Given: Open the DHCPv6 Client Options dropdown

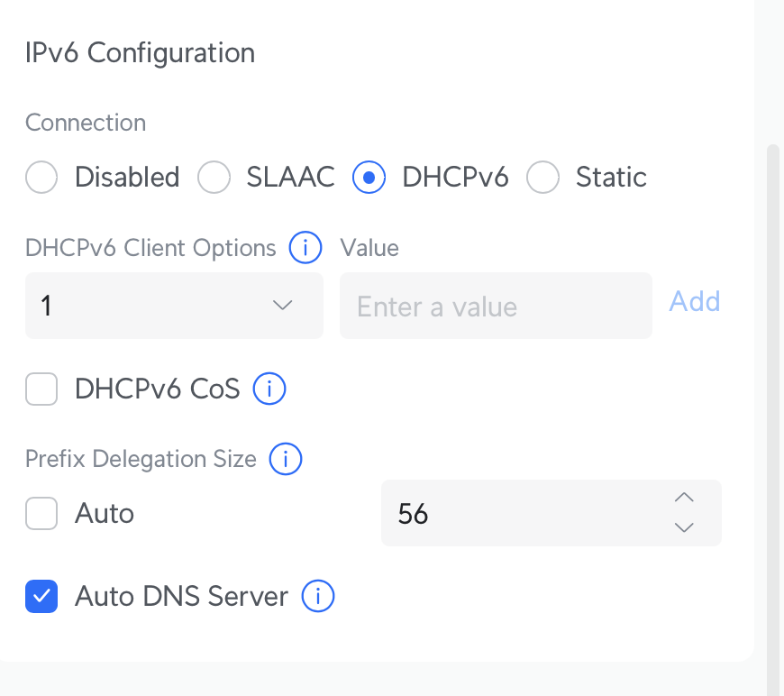Looking at the screenshot, I should (x=174, y=306).
